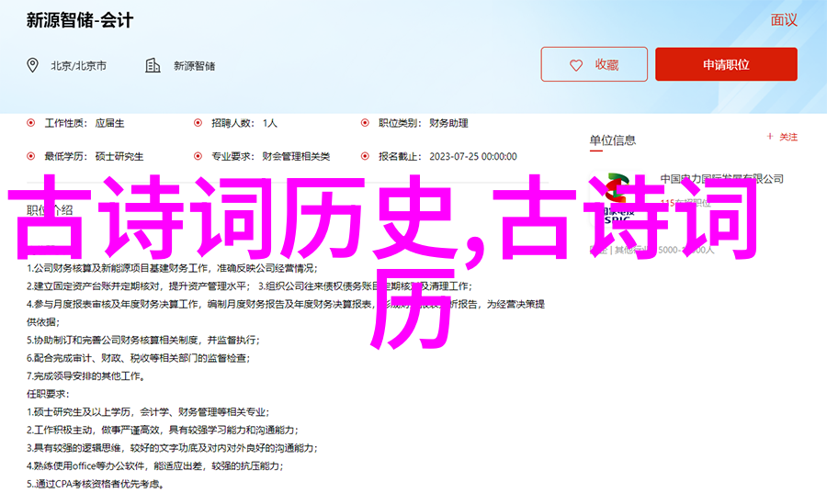Click the job title 新源智储-会计
827x504 pixels.
coord(80,20)
